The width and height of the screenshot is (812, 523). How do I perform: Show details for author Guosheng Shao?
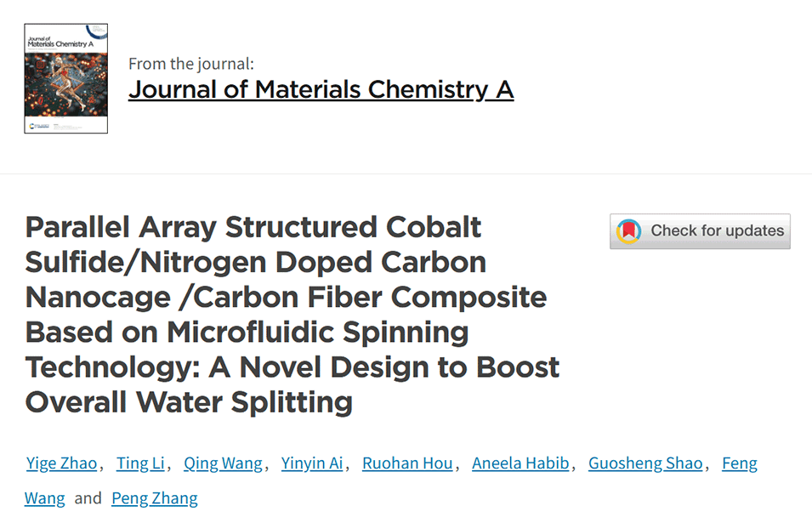click(647, 463)
